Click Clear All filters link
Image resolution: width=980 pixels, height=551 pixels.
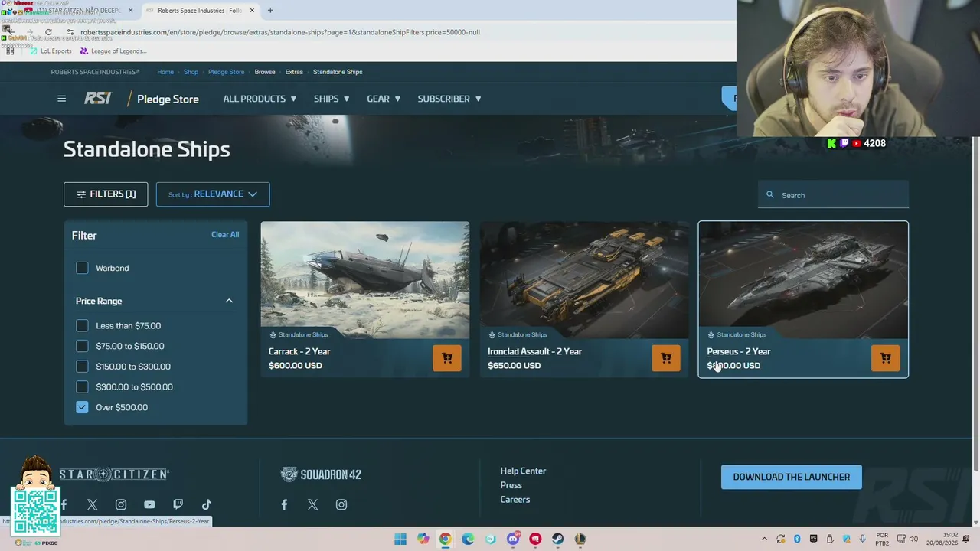coord(225,235)
